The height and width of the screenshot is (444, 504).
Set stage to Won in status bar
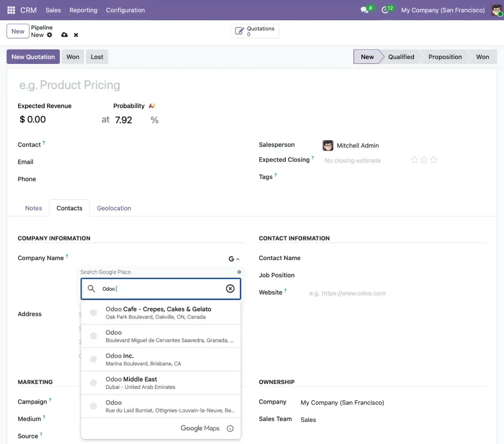click(482, 57)
